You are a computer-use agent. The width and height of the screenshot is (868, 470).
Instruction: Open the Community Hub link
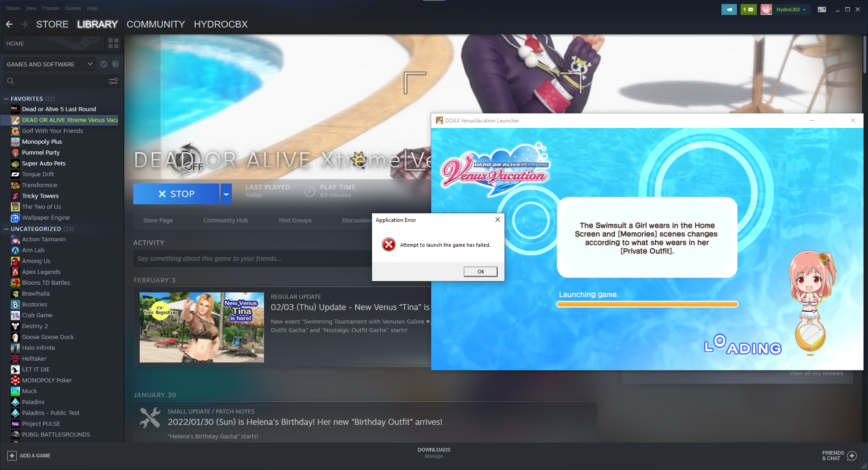(x=226, y=221)
